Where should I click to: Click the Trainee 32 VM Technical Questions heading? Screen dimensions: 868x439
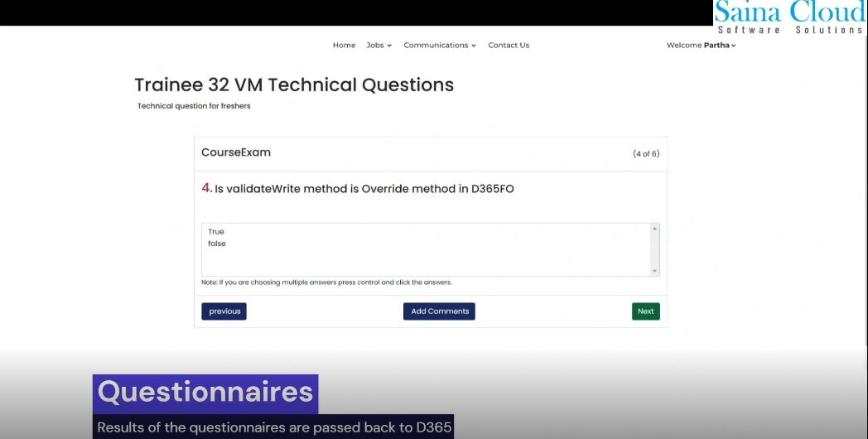pyautogui.click(x=294, y=84)
